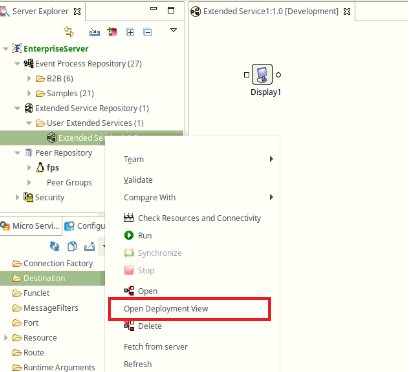Viewport: 420px width, 372px height.
Task: Close the Extended Service1:1.0 editor tab
Action: point(347,11)
